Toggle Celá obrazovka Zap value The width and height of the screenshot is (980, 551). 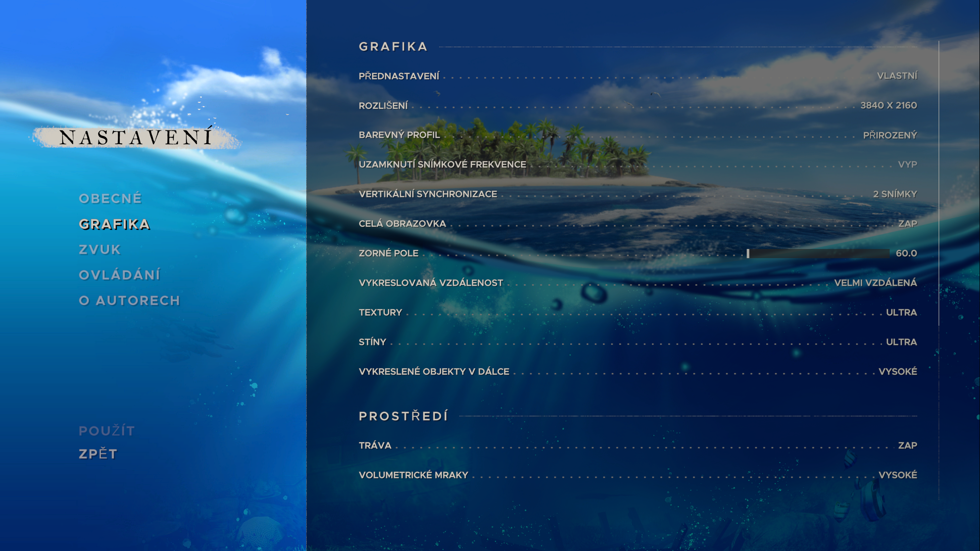907,224
